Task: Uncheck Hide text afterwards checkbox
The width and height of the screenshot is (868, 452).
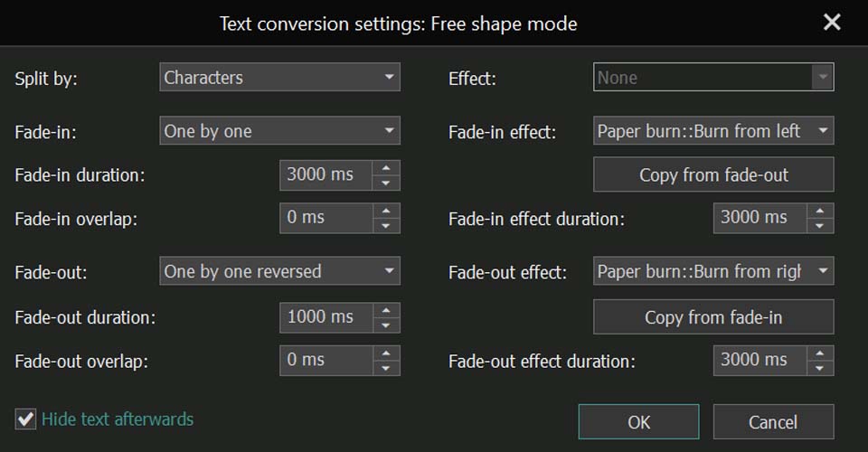Action: point(25,419)
